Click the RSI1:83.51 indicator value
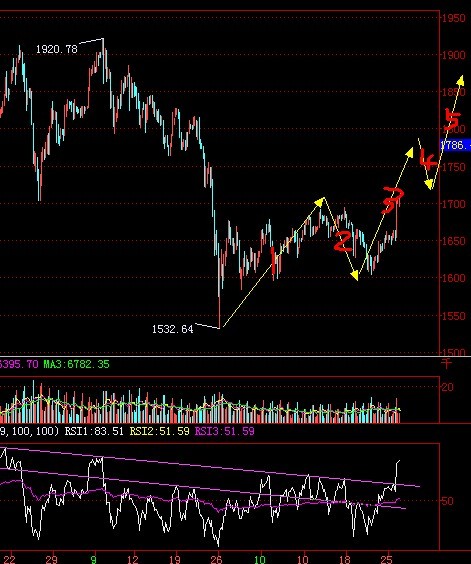 pyautogui.click(x=94, y=431)
